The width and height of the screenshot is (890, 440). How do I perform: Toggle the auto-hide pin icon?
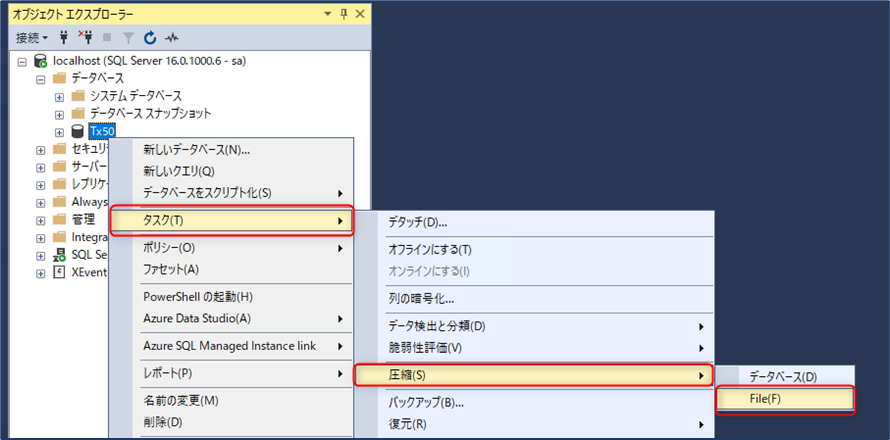344,14
